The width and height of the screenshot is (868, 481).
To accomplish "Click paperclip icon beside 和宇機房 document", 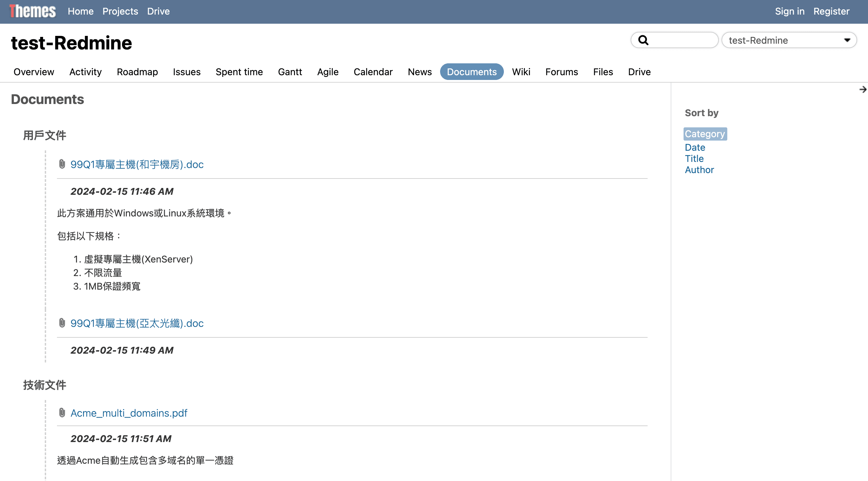I will coord(62,164).
